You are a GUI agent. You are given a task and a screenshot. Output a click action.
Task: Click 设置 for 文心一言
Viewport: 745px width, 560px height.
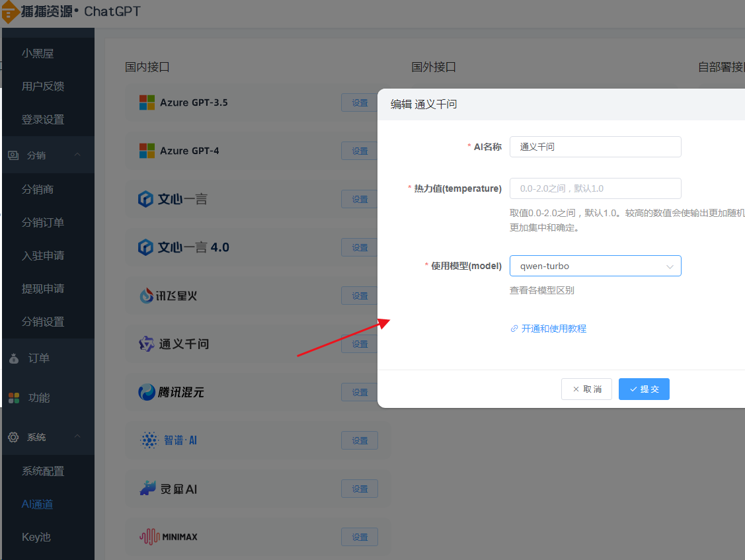tap(360, 199)
